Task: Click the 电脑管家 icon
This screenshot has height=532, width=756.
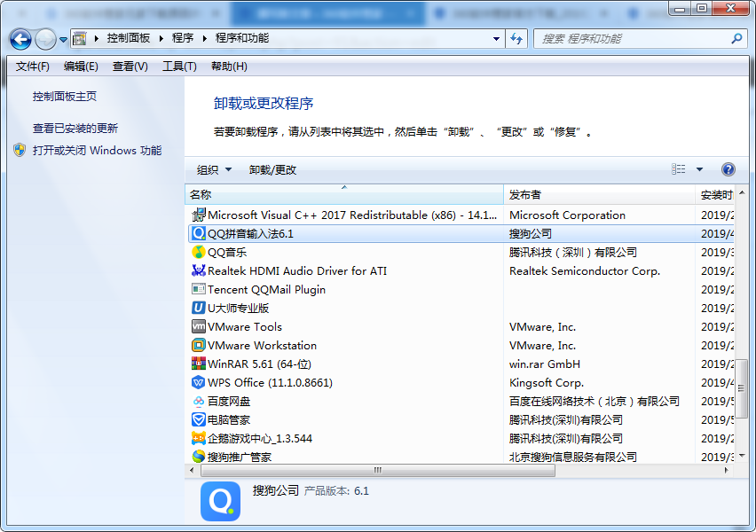Action: click(x=198, y=419)
